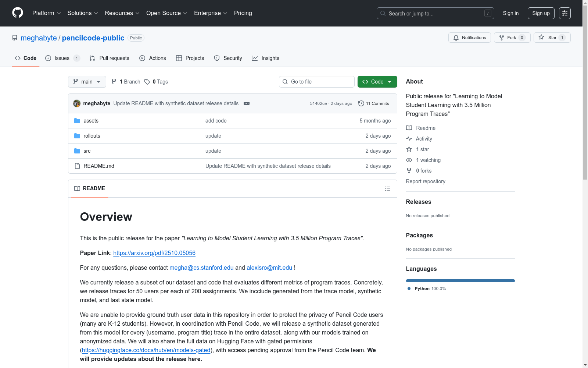Switch to the Pull requests tab
Viewport: 588px width, 368px height.
pyautogui.click(x=110, y=58)
